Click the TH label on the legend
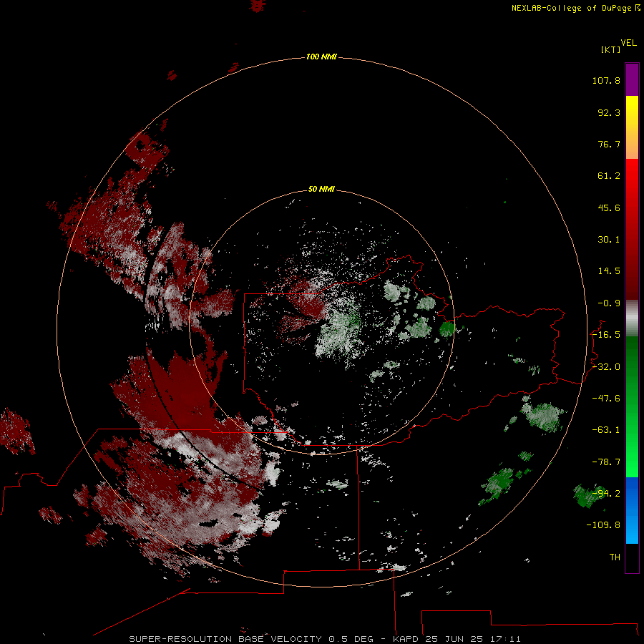Image resolution: width=644 pixels, height=644 pixels. tap(615, 557)
